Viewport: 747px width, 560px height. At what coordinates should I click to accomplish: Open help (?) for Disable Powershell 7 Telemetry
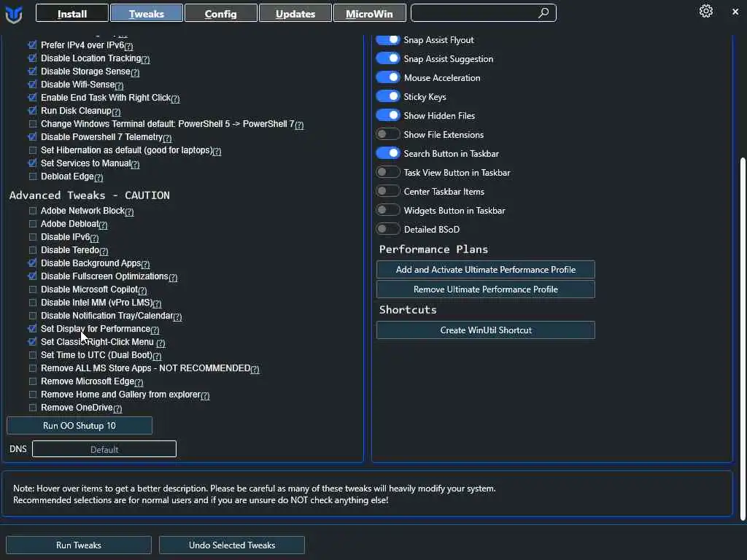(x=167, y=138)
